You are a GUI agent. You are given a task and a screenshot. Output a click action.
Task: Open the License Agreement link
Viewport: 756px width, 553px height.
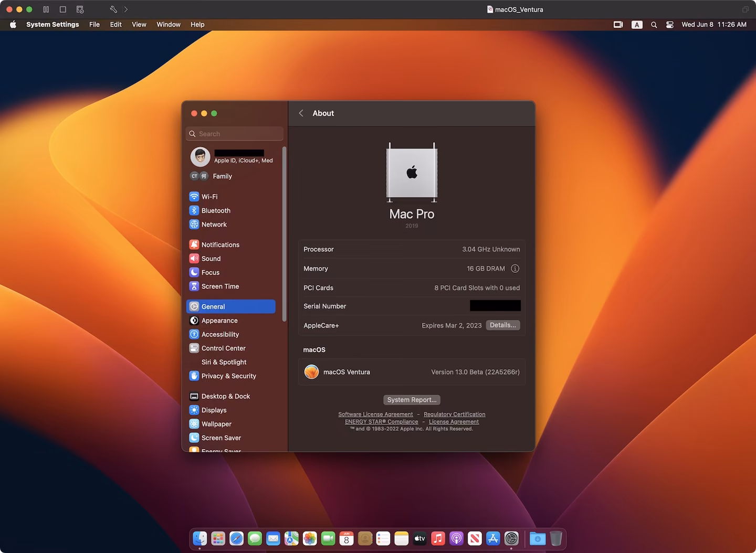[x=454, y=422]
